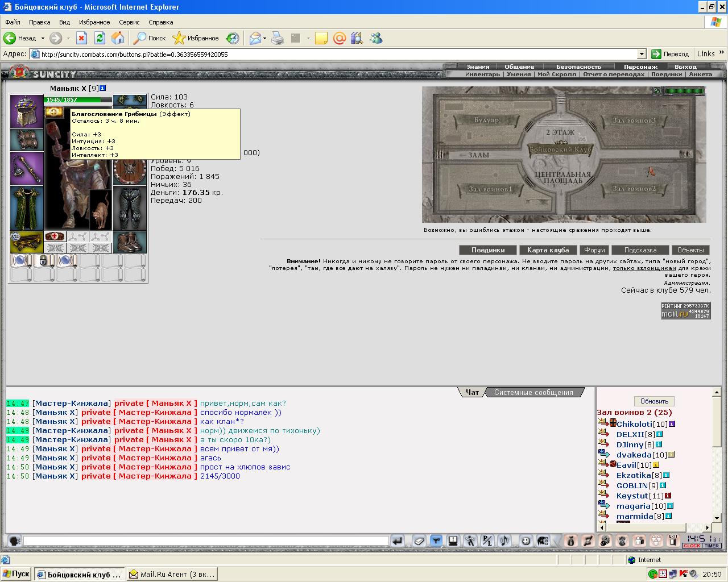
Task: Switch to the Чат tab
Action: coord(472,392)
